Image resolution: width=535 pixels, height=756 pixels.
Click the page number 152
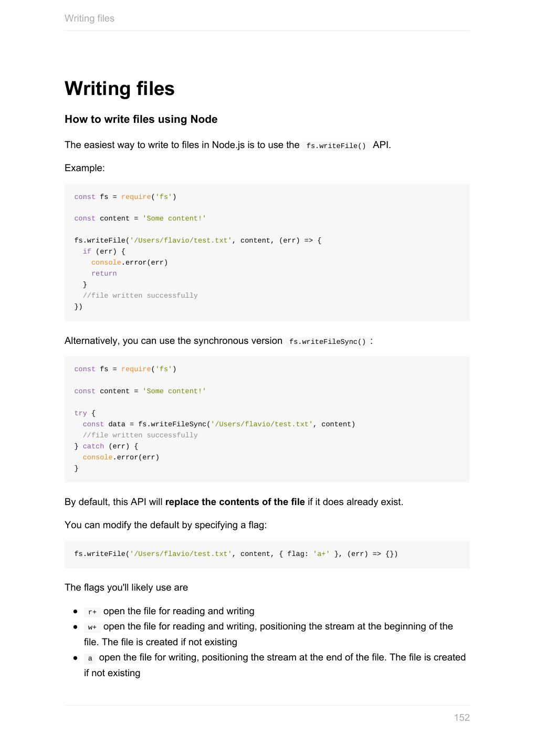[x=461, y=718]
